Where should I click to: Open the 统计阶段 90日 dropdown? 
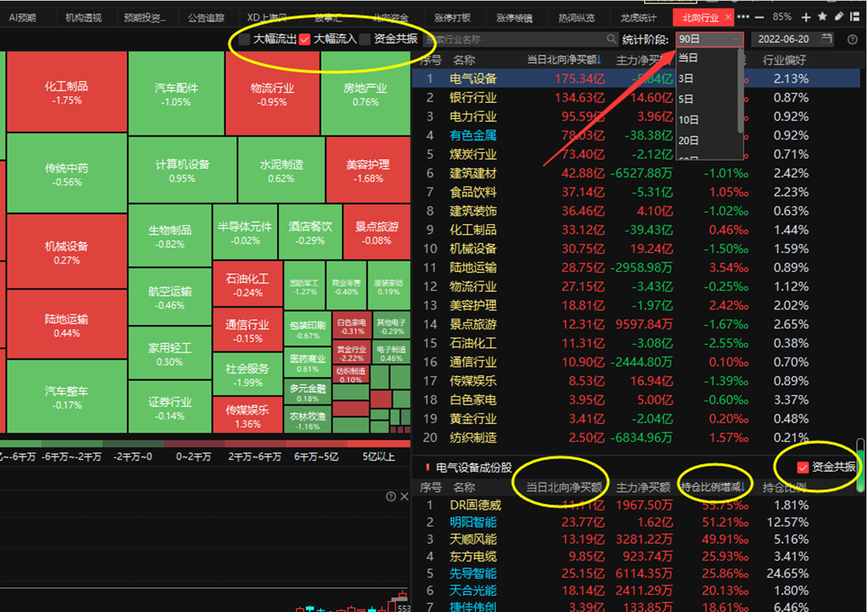tap(709, 40)
